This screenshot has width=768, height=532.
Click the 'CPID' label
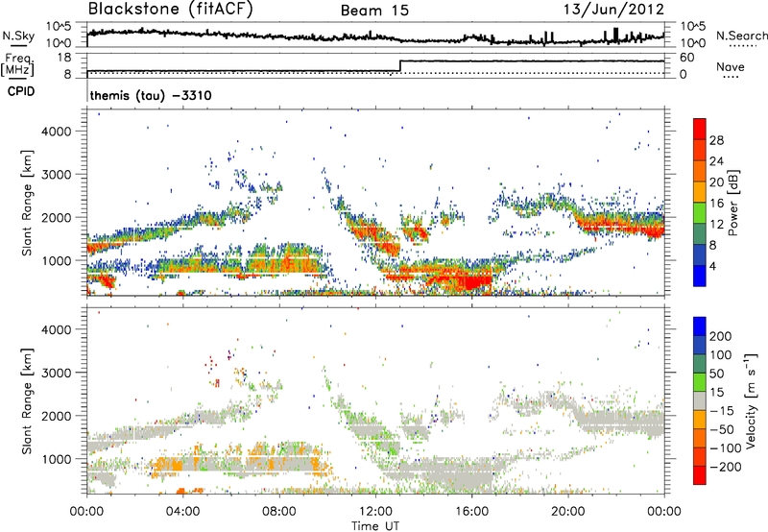click(x=21, y=91)
